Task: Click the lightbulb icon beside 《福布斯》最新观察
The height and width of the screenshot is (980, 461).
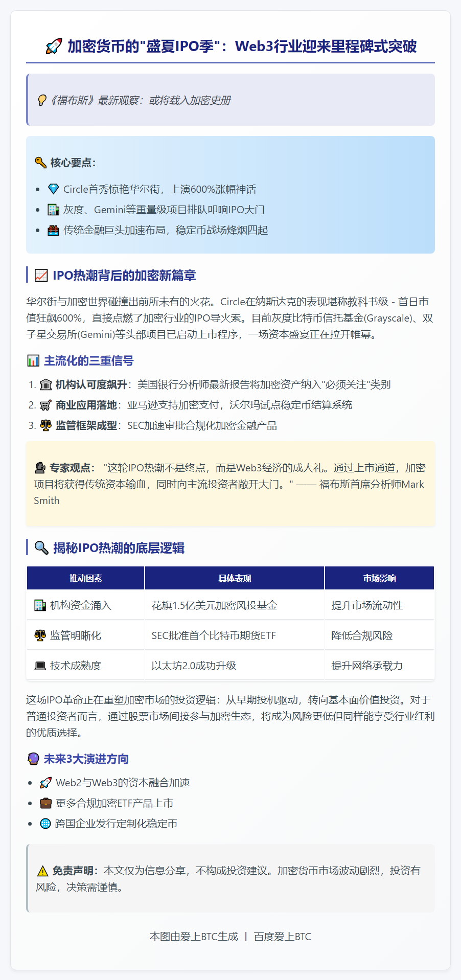Action: tap(42, 100)
